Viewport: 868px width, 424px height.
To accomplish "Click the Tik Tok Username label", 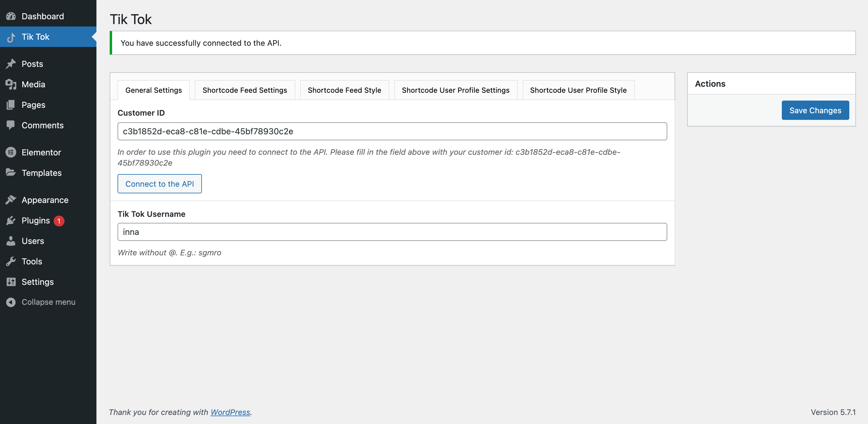I will [x=151, y=214].
